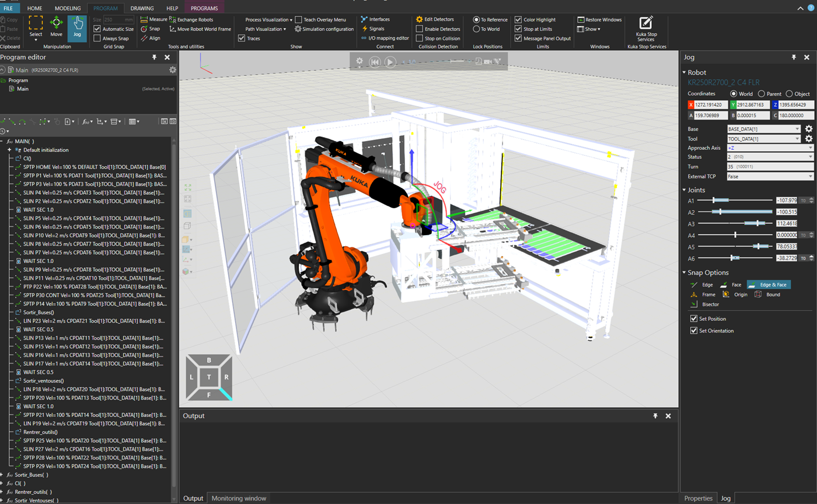Select Origin snap option
This screenshot has width=817, height=504.
tap(735, 295)
